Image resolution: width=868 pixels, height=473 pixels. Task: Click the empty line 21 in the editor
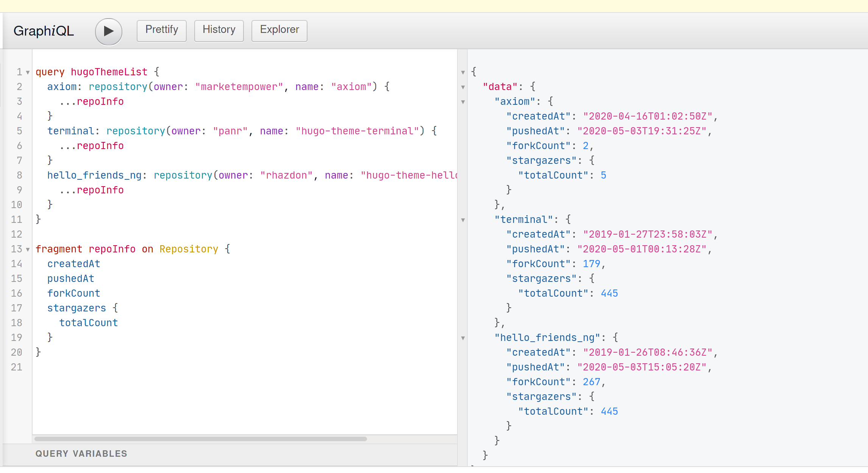point(245,367)
